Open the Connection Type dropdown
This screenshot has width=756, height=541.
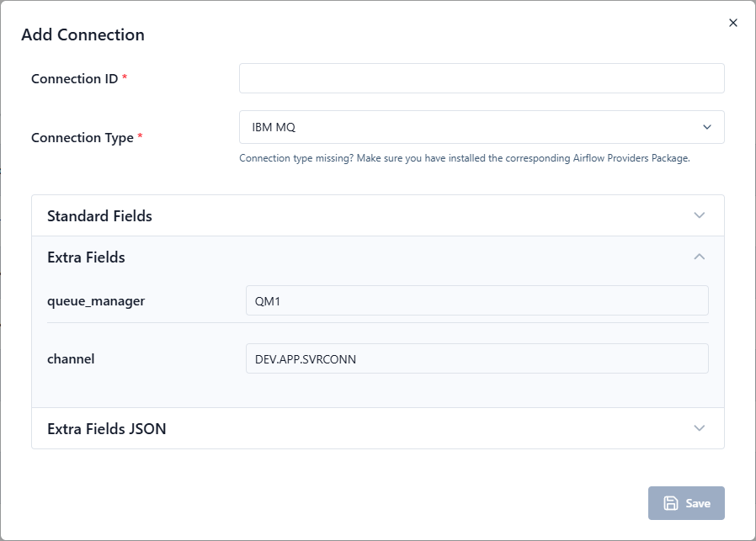coord(482,127)
